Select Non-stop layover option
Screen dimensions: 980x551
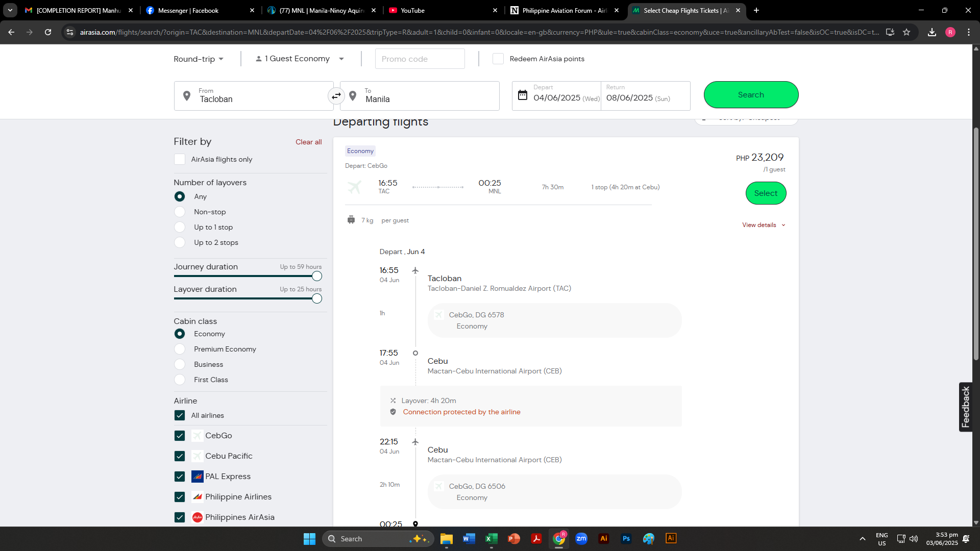pyautogui.click(x=180, y=212)
